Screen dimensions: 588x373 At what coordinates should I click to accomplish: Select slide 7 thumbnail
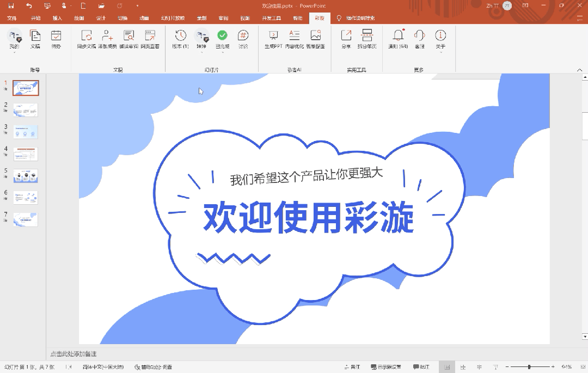click(x=26, y=219)
